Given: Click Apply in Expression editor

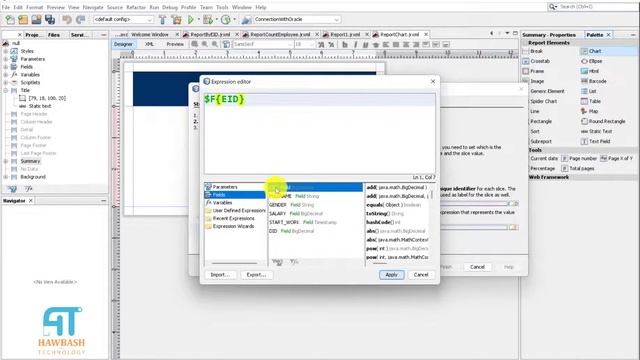Looking at the screenshot, I should (391, 275).
